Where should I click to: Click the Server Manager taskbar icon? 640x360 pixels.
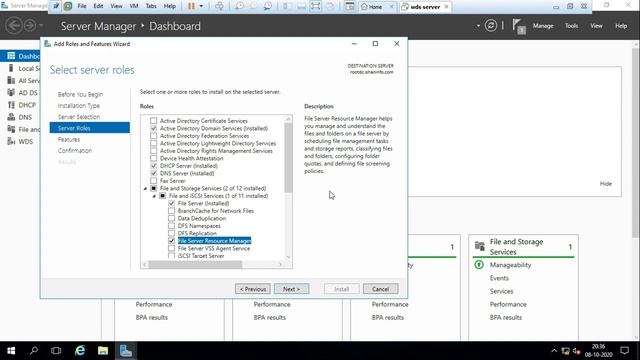click(126, 351)
